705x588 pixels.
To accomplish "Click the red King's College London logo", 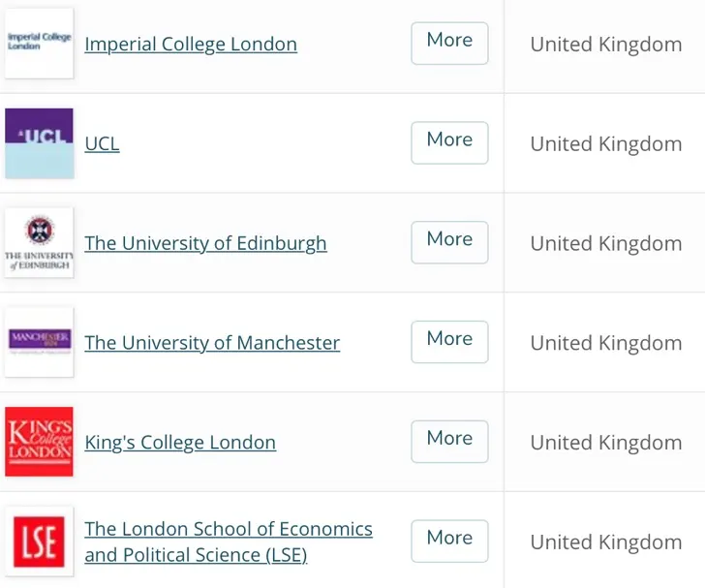I will [39, 442].
